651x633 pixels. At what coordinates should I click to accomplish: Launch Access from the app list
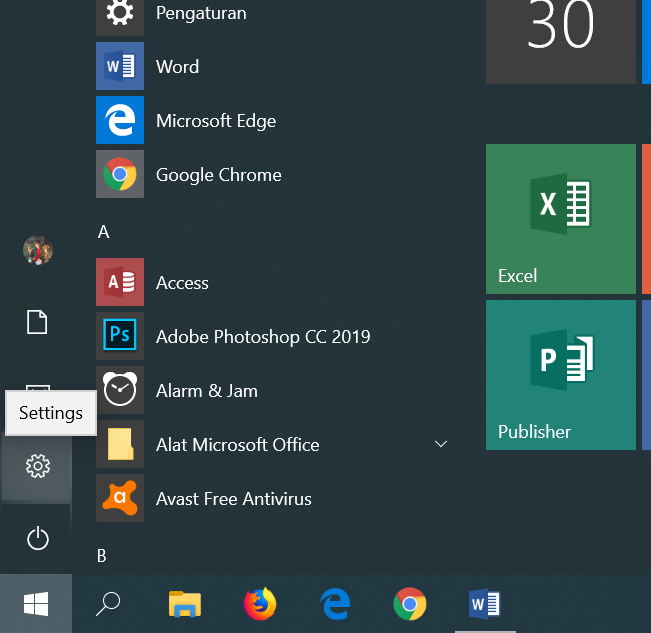point(182,283)
